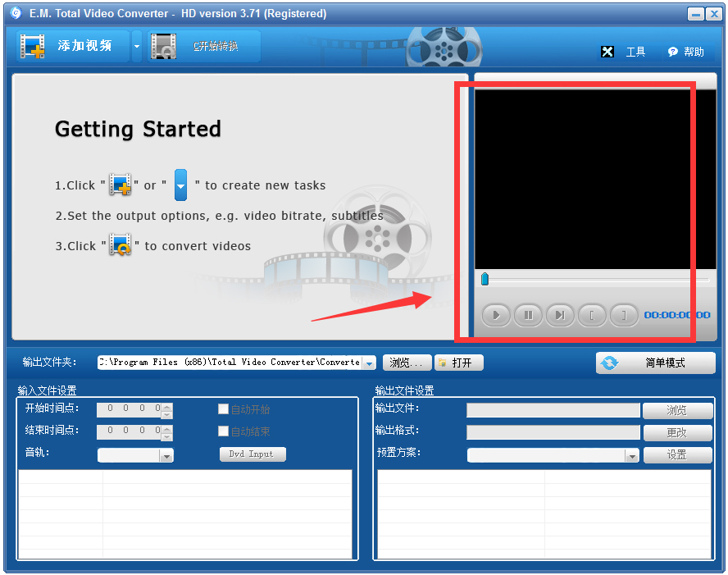This screenshot has width=728, height=575.
Task: Click the 输出文件 (Output File) input field
Action: [553, 410]
